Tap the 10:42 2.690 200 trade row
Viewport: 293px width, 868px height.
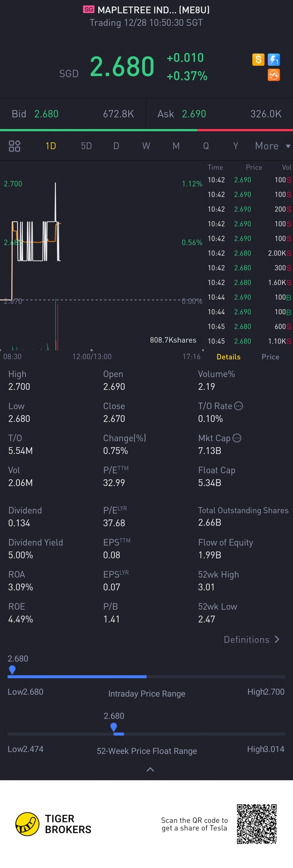coord(249,209)
